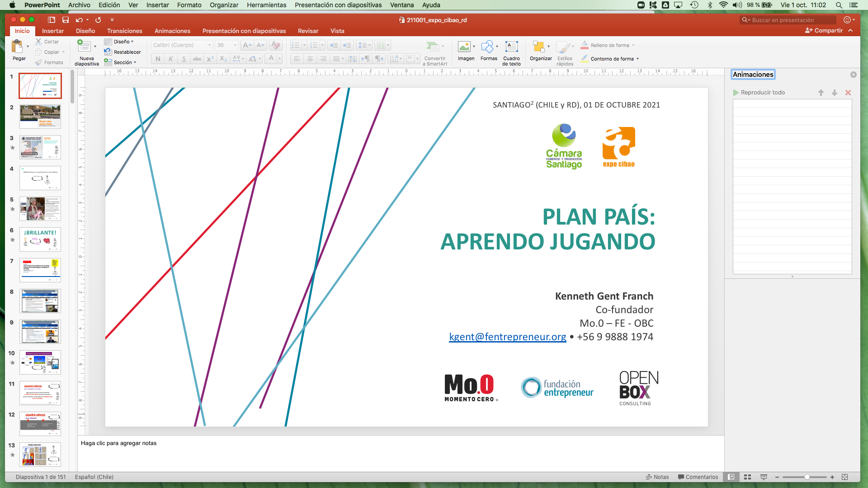Select slide 6 thumbnail ¡BRILLANTE!
868x488 pixels.
[x=40, y=239]
